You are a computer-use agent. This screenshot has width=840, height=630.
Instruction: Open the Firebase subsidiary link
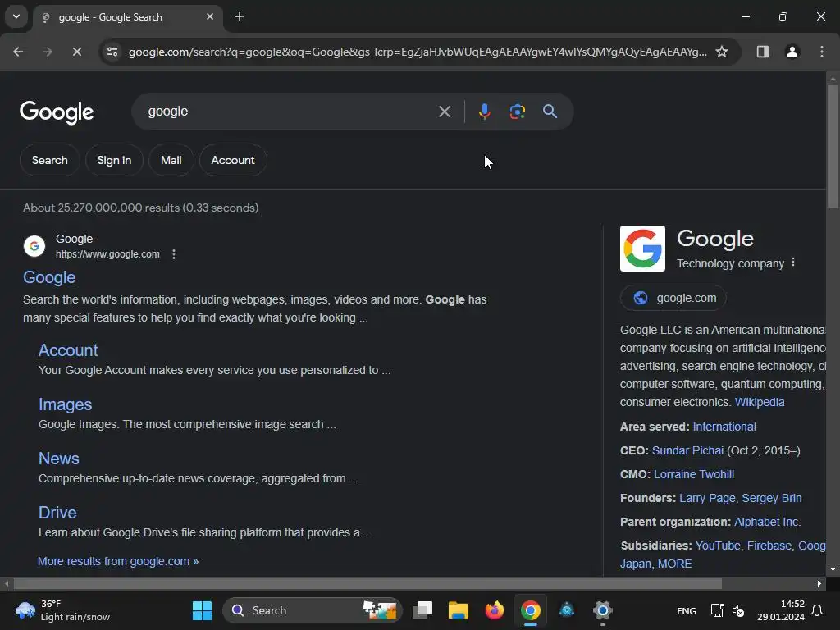[x=769, y=546]
